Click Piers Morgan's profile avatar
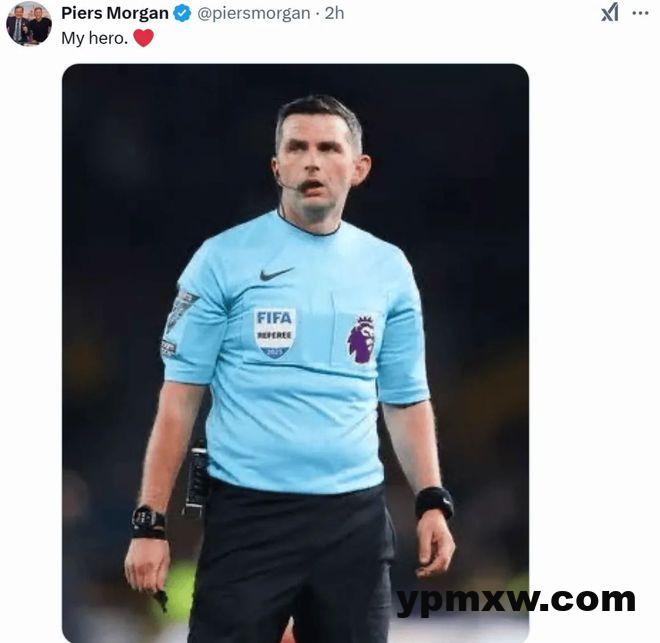The image size is (660, 643). [x=29, y=24]
